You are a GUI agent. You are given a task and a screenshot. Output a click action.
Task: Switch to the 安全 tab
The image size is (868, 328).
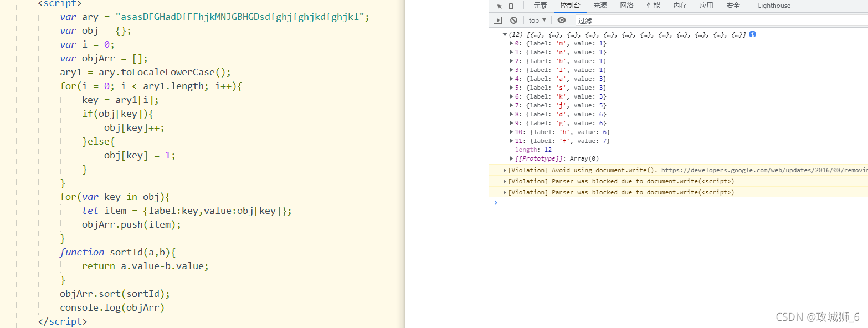(x=733, y=6)
